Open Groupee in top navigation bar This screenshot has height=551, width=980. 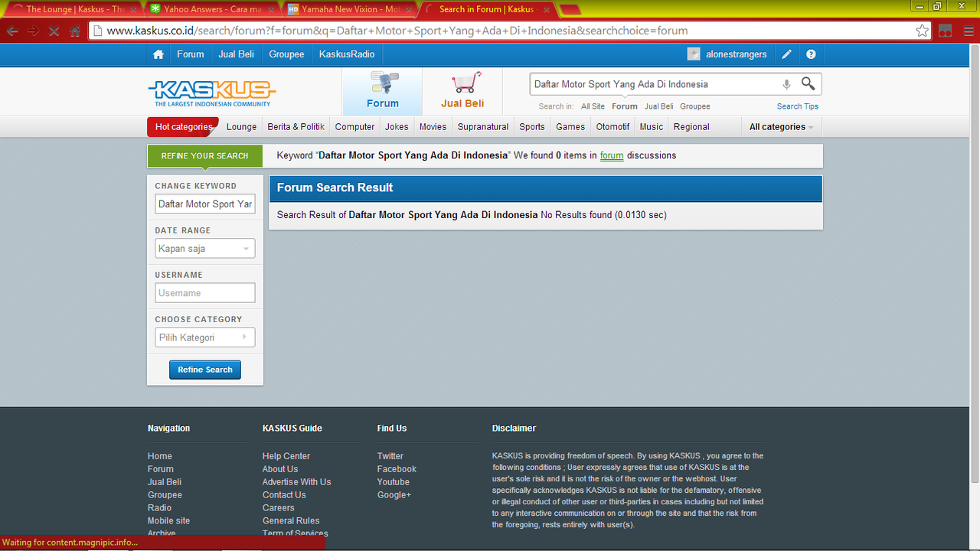[x=287, y=54]
